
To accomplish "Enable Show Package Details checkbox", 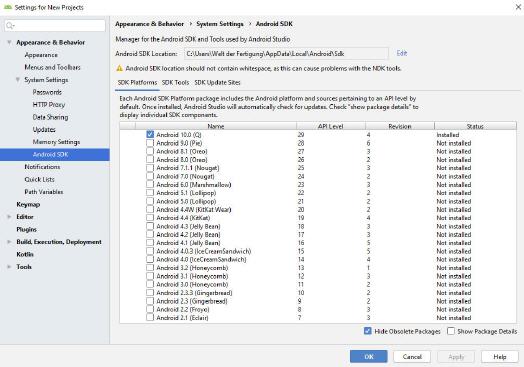I will pyautogui.click(x=451, y=331).
